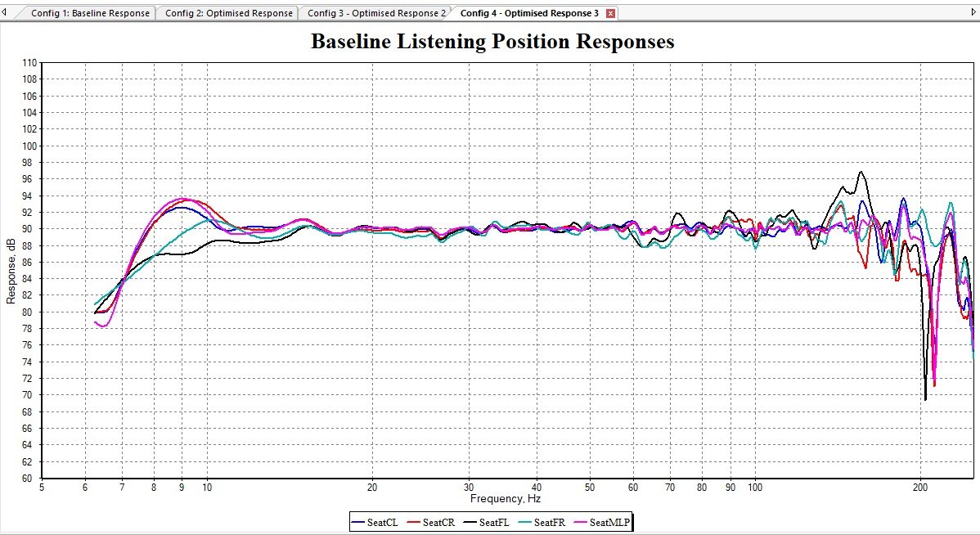The image size is (980, 535).
Task: Click the chart title Baseline Listening Position Responses
Action: coord(492,42)
